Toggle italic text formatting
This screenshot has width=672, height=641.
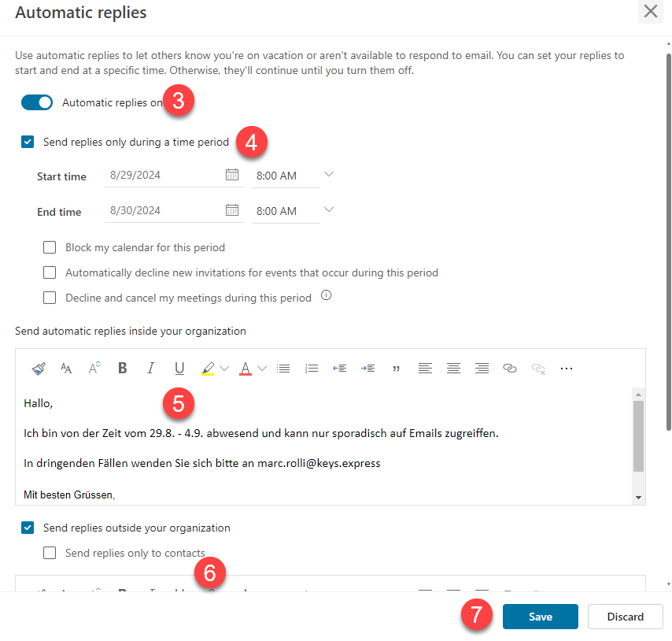(x=150, y=368)
